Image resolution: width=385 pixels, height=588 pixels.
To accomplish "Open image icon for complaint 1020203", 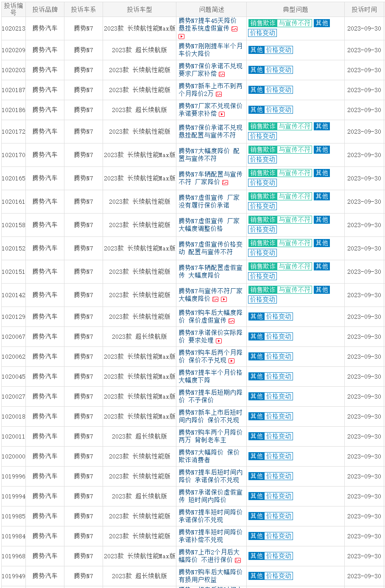I will click(222, 74).
